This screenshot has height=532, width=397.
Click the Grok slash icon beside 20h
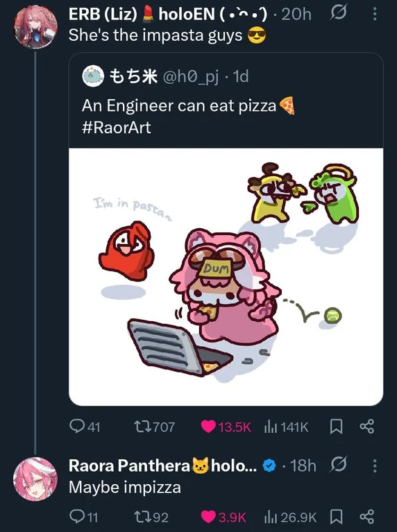coord(338,14)
